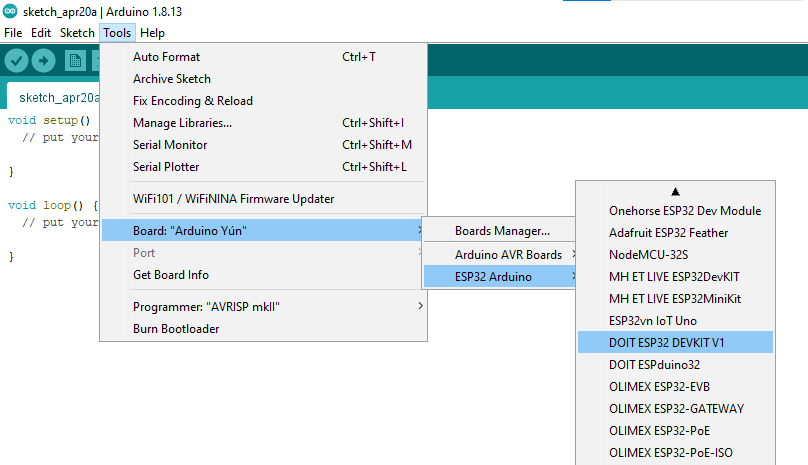The height and width of the screenshot is (465, 808).
Task: Expand Arduino AVR Boards submenu
Action: (x=499, y=255)
